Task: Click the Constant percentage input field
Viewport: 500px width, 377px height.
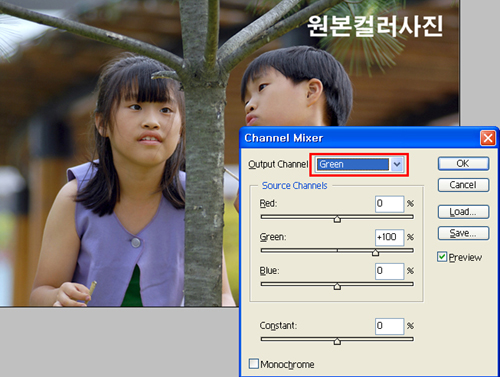Action: pos(389,326)
